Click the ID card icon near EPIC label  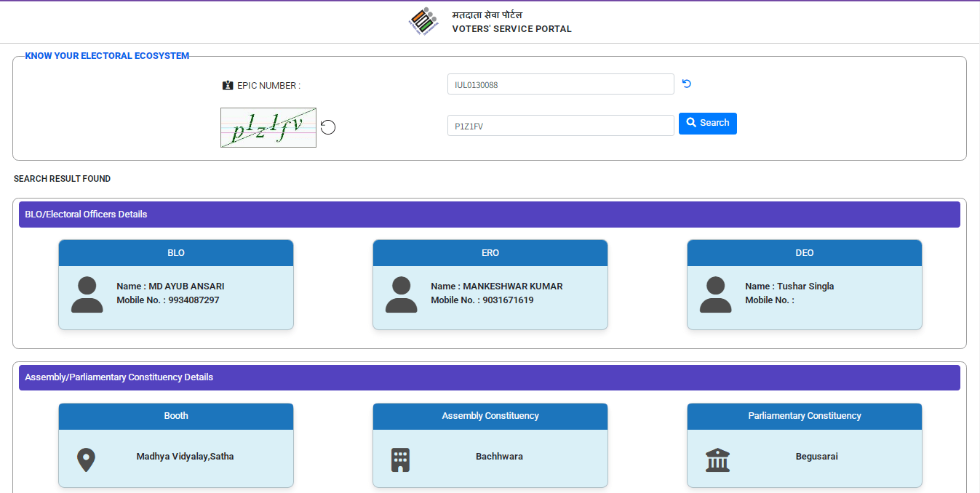coord(228,86)
